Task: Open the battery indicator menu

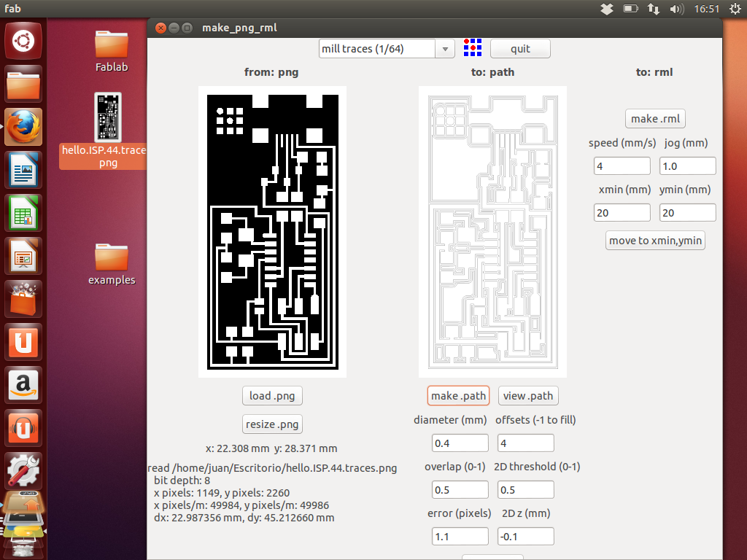Action: click(630, 9)
